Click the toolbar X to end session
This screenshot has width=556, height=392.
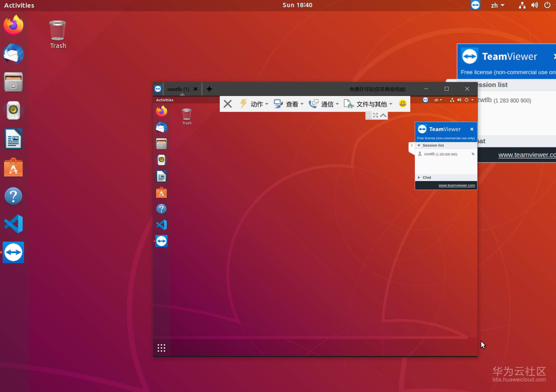pyautogui.click(x=228, y=104)
